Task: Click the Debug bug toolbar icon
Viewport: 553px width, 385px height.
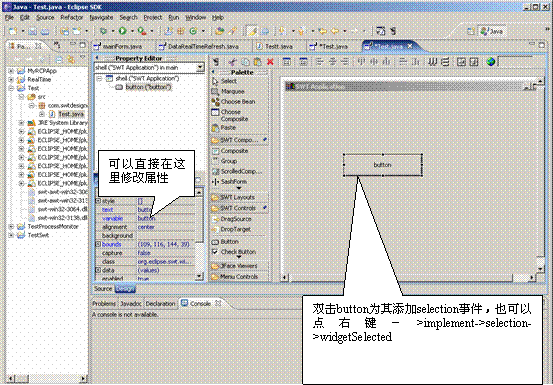Action: [x=103, y=31]
